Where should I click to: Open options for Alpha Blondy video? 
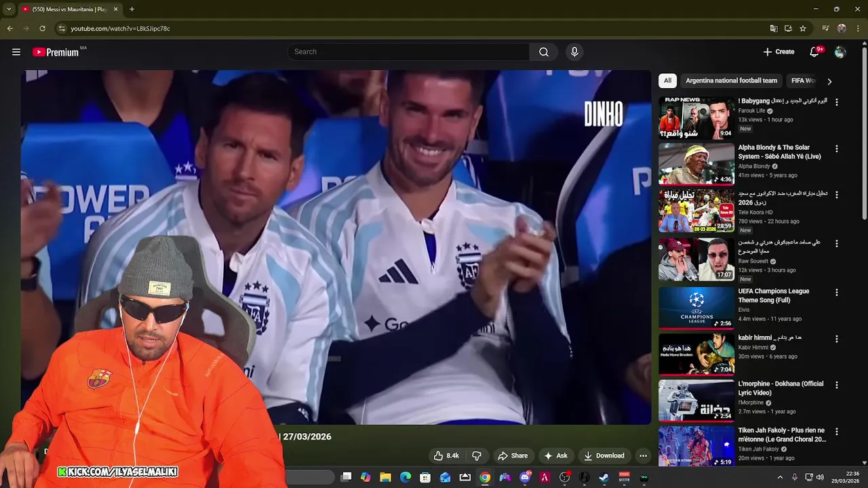pos(836,148)
